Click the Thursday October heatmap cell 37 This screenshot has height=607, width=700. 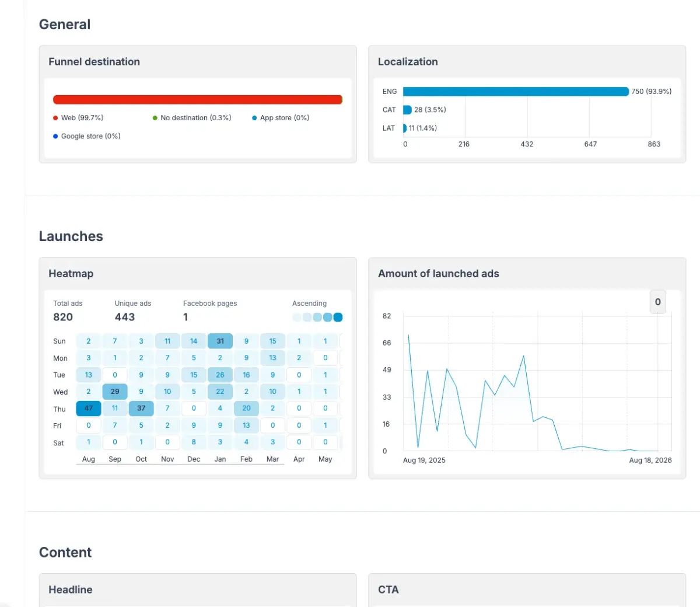(x=141, y=409)
